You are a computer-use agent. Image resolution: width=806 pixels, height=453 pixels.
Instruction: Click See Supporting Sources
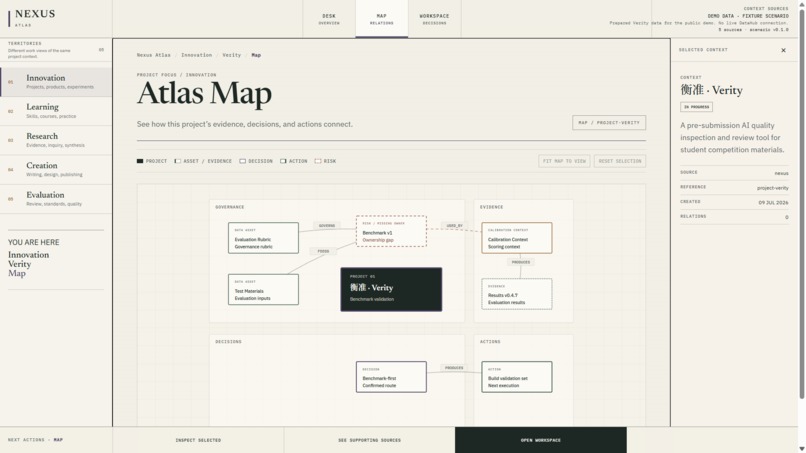click(x=369, y=440)
